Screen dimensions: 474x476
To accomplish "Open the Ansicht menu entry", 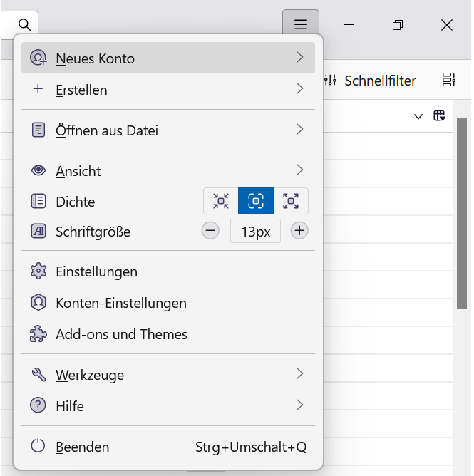I will (168, 171).
